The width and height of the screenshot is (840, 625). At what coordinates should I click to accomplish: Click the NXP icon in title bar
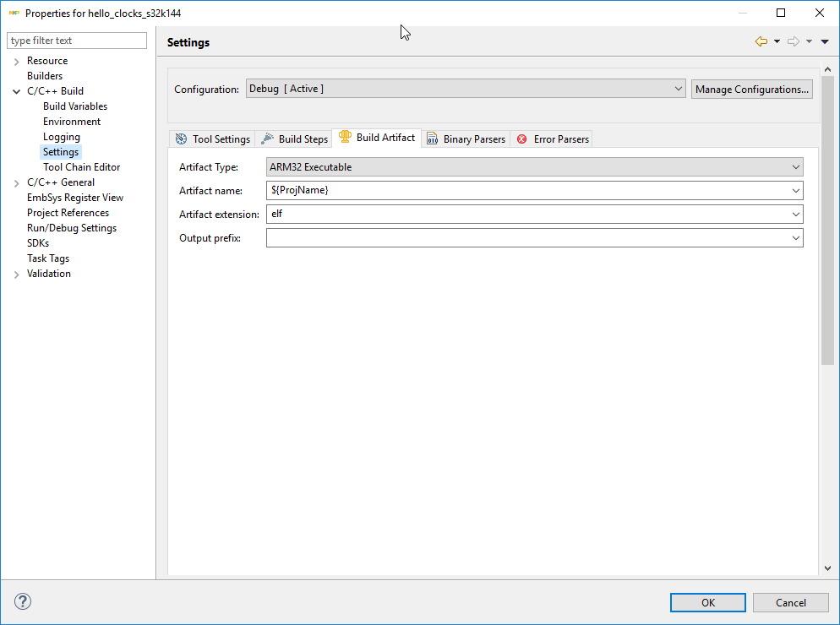(x=14, y=13)
